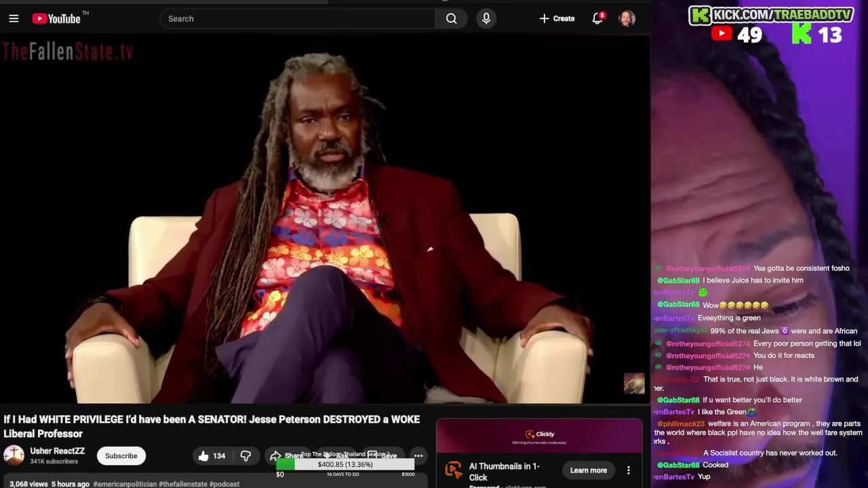Click chat message 'Yea gotta be consistent fosho'
The image size is (868, 488).
(x=801, y=268)
